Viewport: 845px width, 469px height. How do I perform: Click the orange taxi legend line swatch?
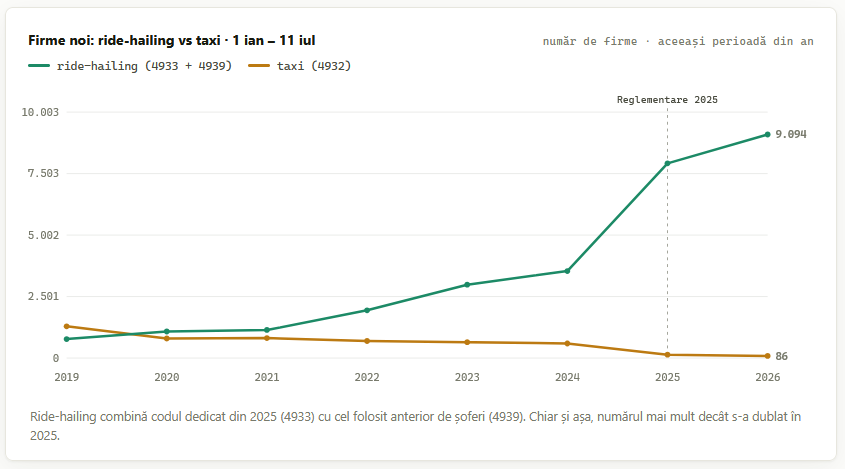[259, 66]
